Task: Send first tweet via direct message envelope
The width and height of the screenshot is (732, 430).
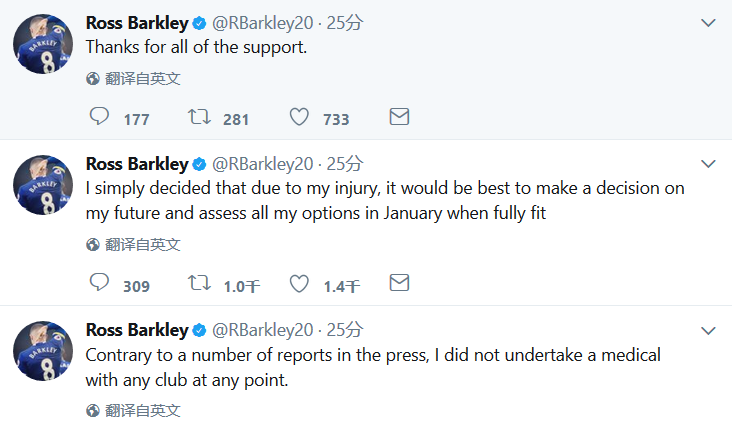Action: [399, 117]
